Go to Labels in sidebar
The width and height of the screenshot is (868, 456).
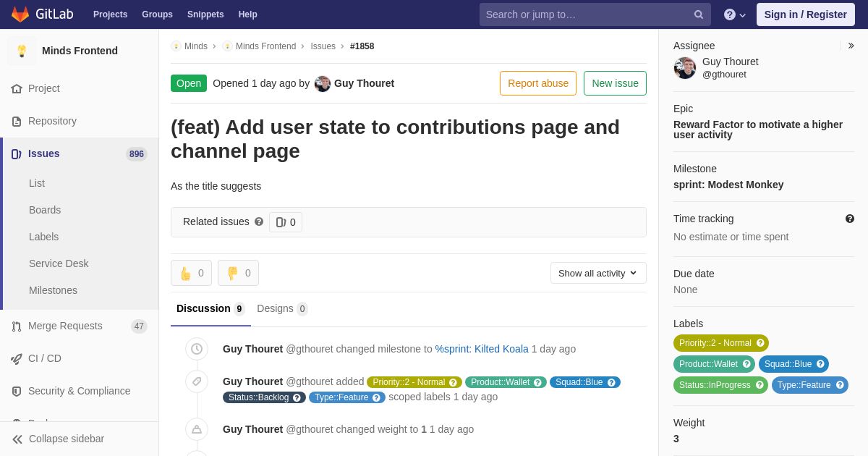43,237
